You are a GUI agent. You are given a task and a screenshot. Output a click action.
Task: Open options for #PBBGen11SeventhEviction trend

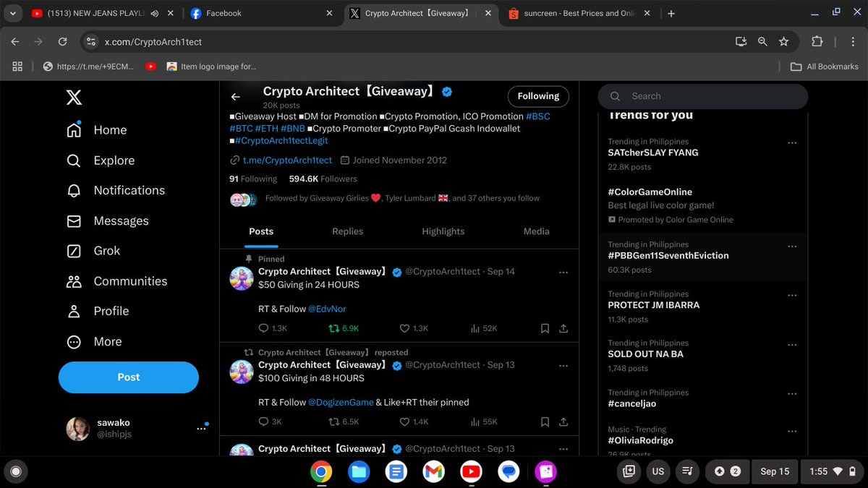point(792,246)
